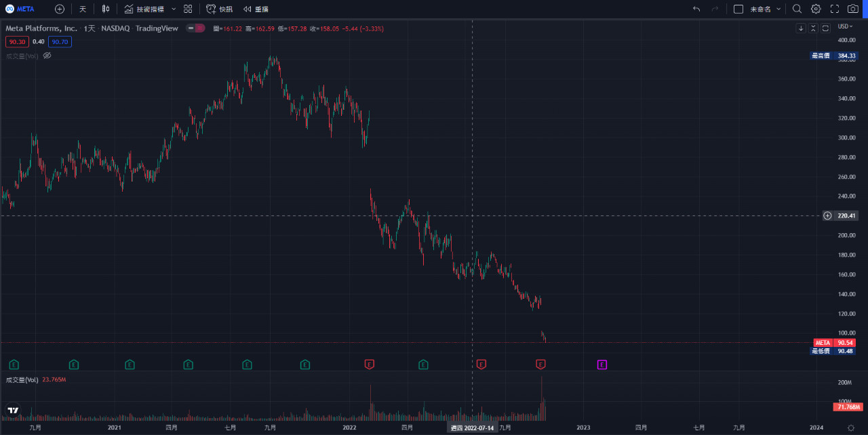Open the META symbol search
The image size is (868, 435).
pos(20,9)
